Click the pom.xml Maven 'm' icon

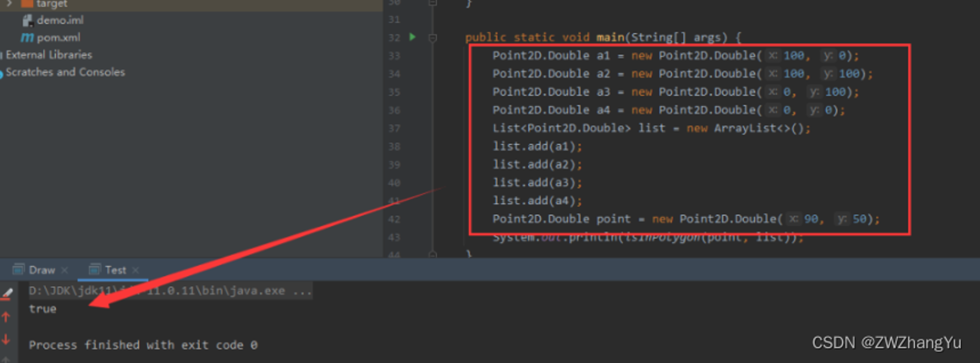pos(27,37)
